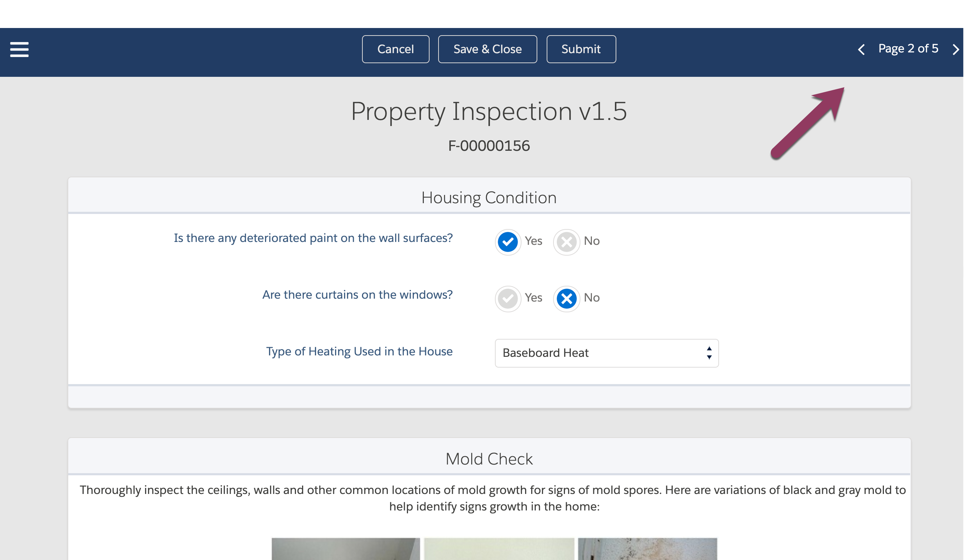Click the disabled Yes radio icon for curtains

(509, 298)
